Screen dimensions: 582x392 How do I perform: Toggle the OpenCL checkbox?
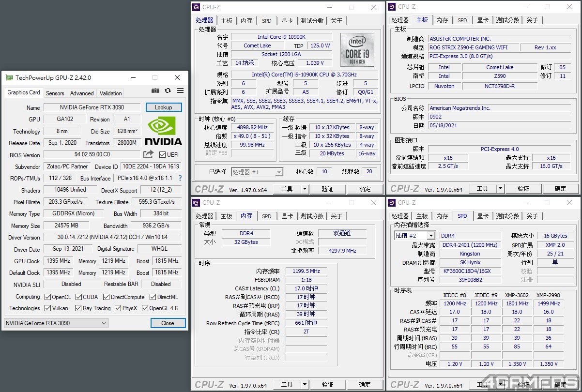point(47,297)
